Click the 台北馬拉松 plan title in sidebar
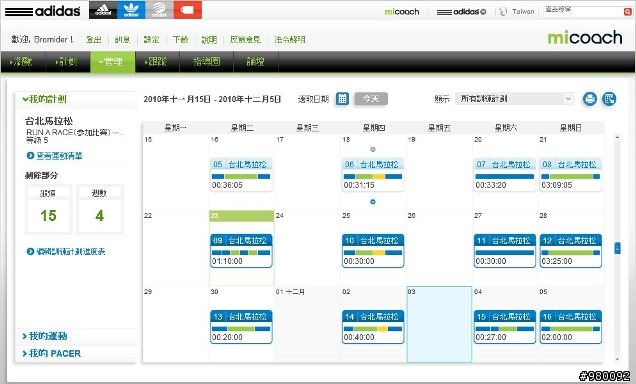 tap(49, 121)
